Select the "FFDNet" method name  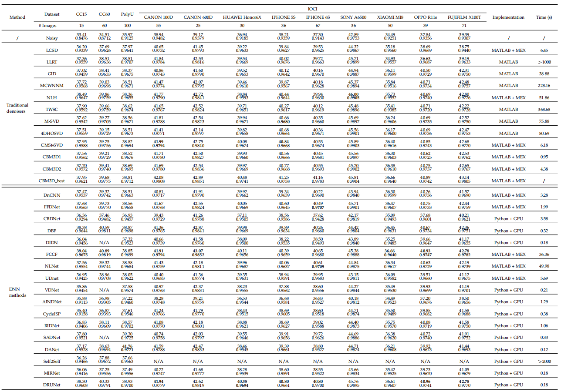(52, 207)
